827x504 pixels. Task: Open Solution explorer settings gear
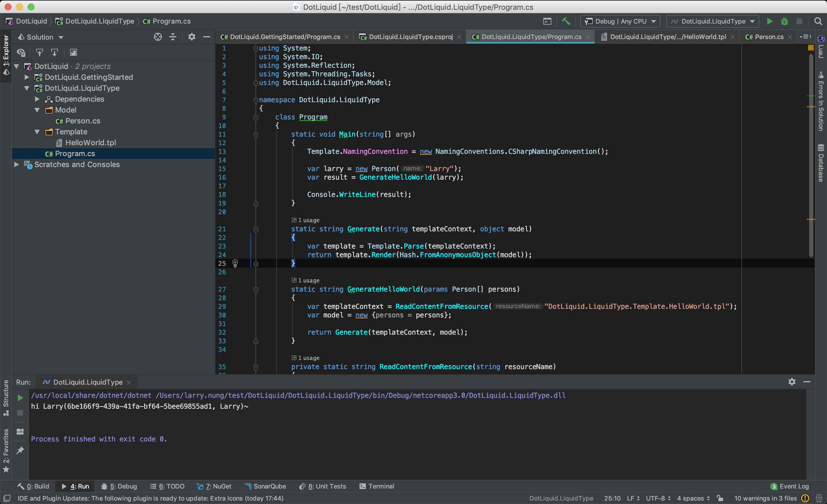pyautogui.click(x=192, y=37)
